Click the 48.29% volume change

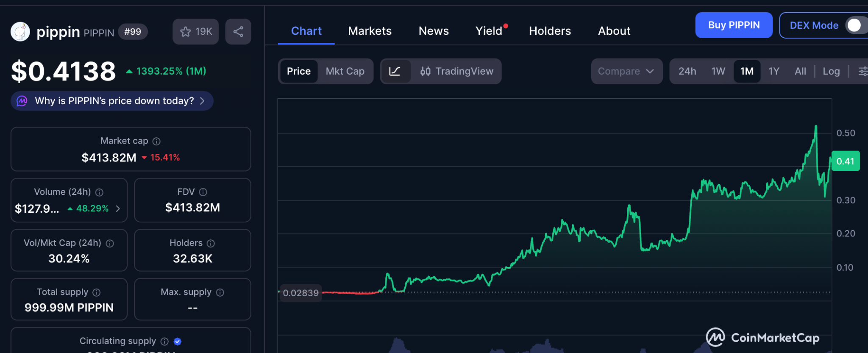89,208
